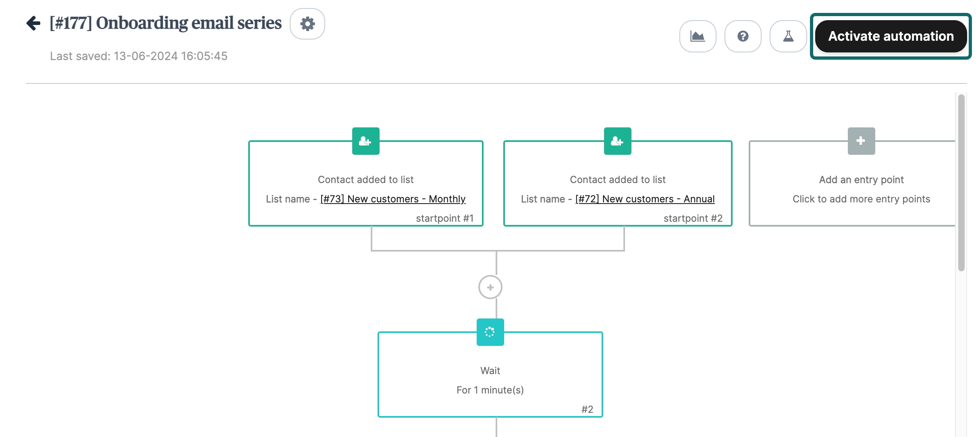The width and height of the screenshot is (980, 437).
Task: Open the New customers - Annual list link
Action: 645,199
